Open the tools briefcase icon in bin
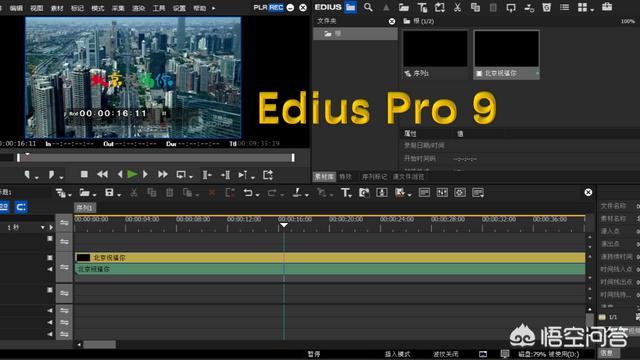This screenshot has height=360, width=640. (607, 7)
